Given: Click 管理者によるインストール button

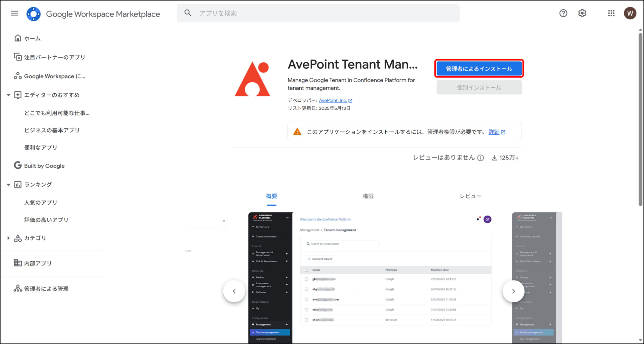Looking at the screenshot, I should (479, 69).
